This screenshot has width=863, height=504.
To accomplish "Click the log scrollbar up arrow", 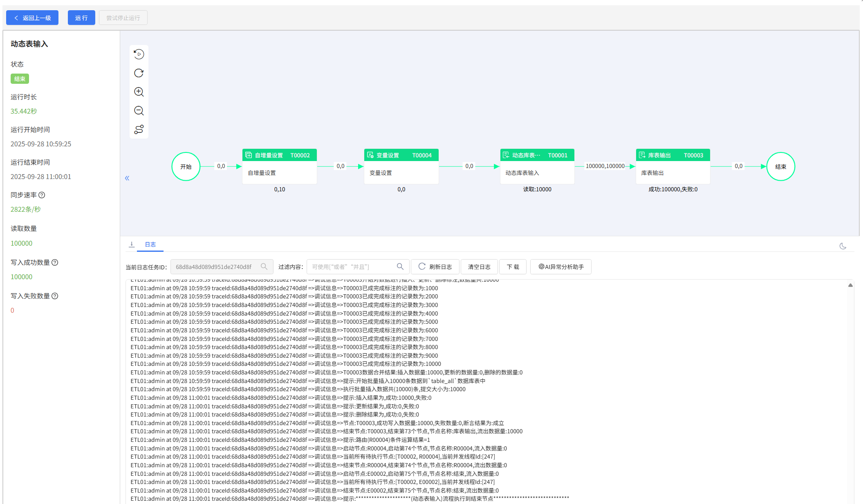I will [x=850, y=285].
